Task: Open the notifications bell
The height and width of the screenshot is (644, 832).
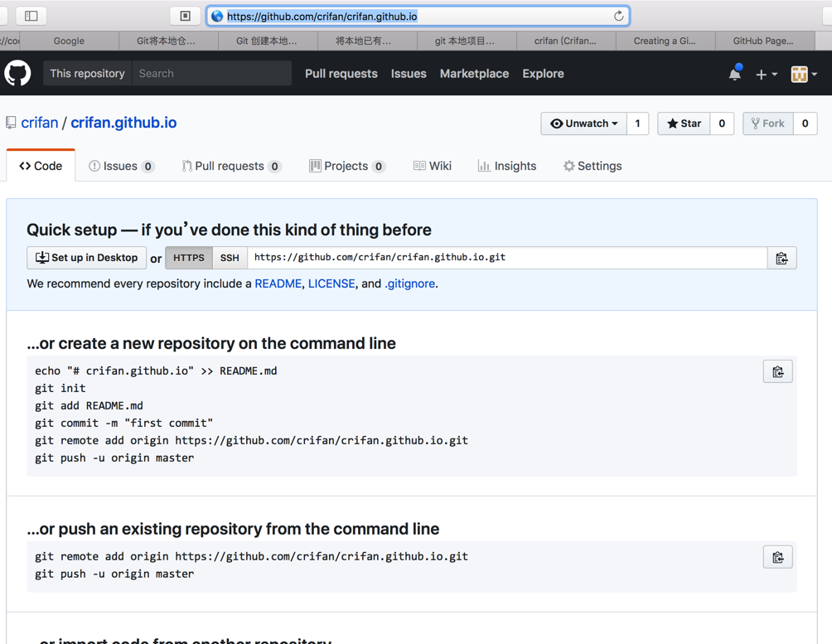Action: pos(734,74)
